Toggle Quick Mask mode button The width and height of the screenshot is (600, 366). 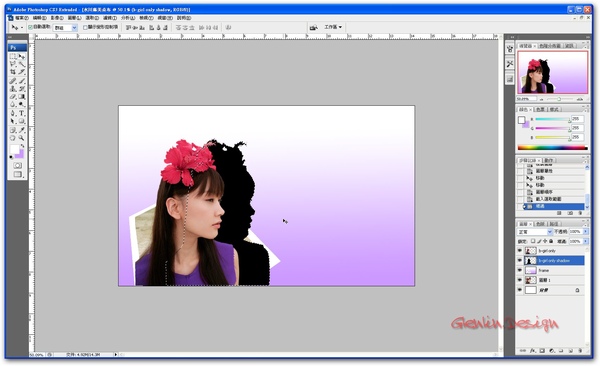point(17,165)
